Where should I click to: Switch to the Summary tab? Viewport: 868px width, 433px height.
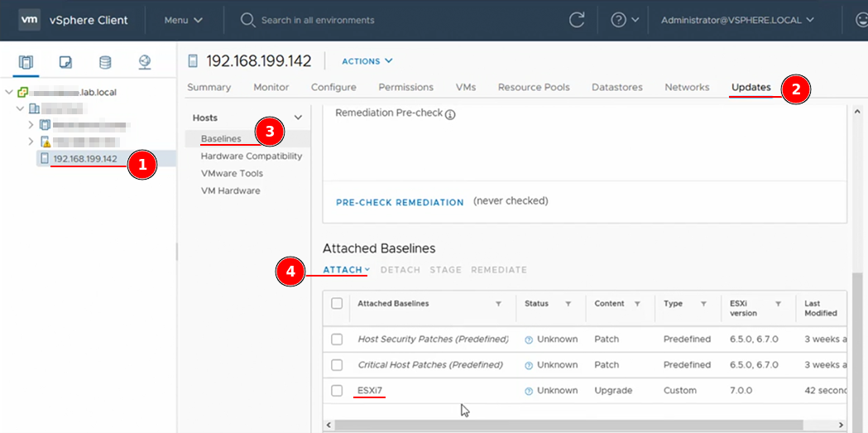[x=209, y=87]
